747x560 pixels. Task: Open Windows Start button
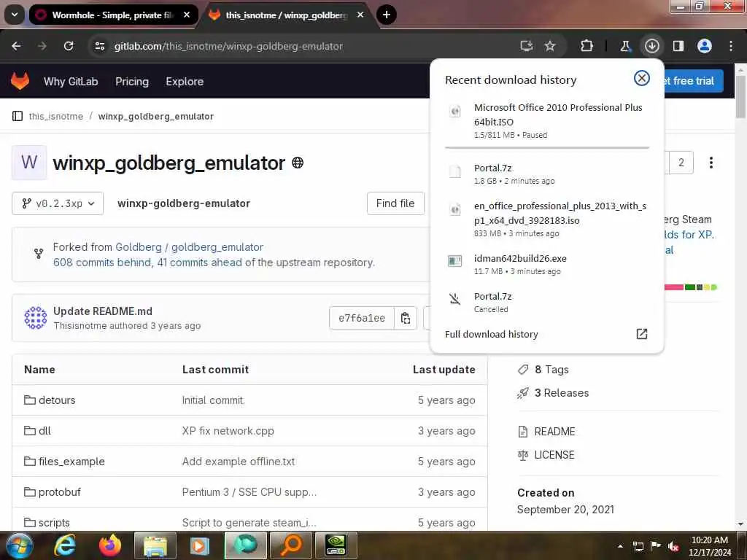click(19, 545)
